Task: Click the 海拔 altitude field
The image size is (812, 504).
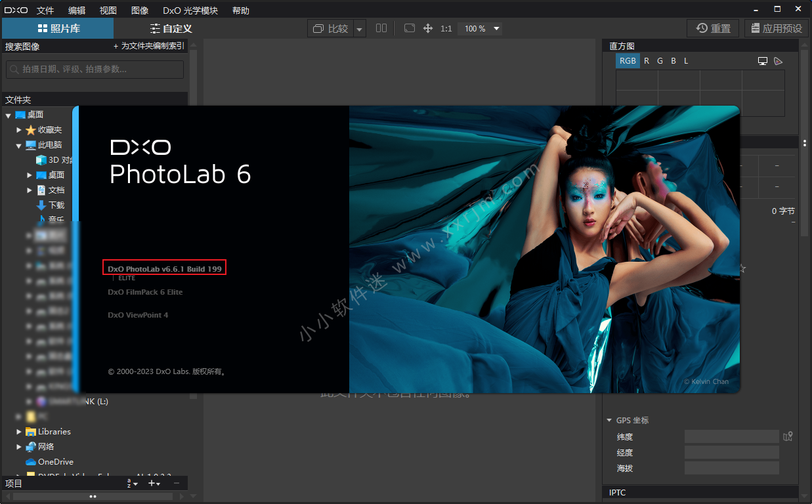Action: coord(731,468)
